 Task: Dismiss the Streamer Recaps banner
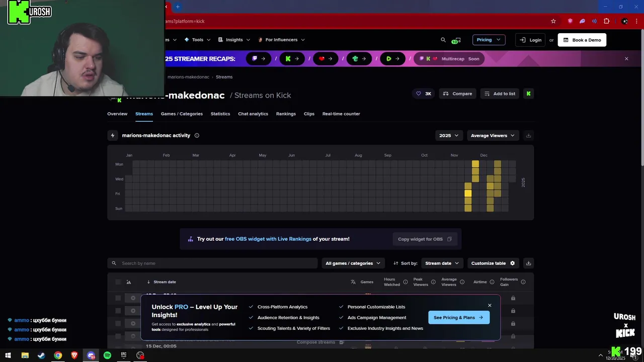point(626,59)
